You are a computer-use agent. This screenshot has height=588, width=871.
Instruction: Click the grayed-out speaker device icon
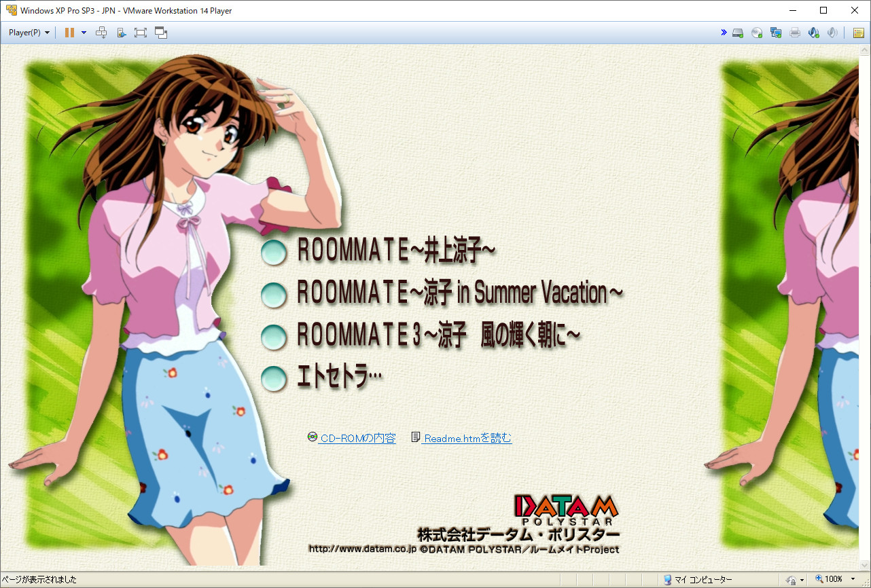832,33
